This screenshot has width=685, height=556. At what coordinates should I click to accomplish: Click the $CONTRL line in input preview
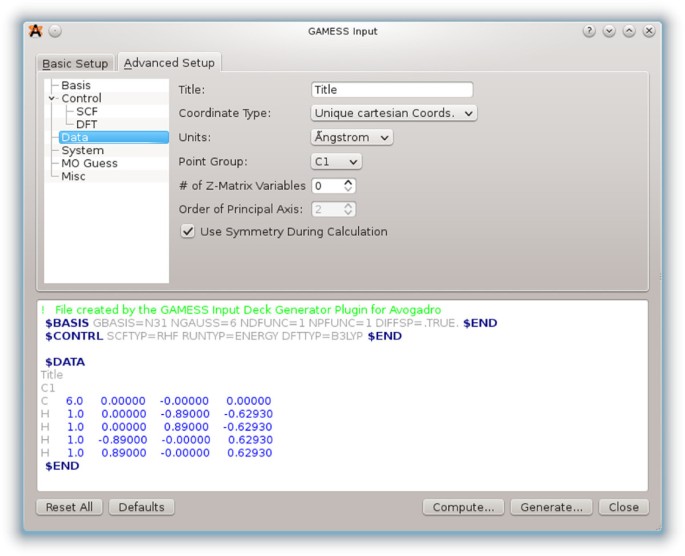(x=223, y=336)
